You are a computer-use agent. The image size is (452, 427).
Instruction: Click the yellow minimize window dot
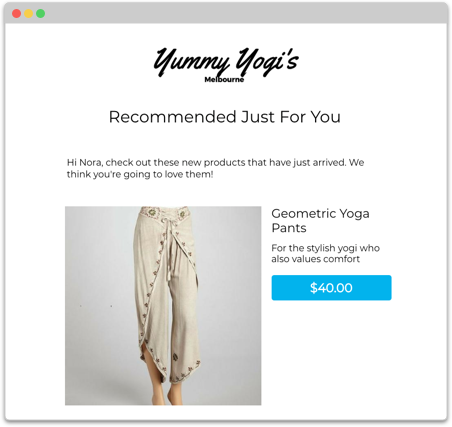click(28, 13)
